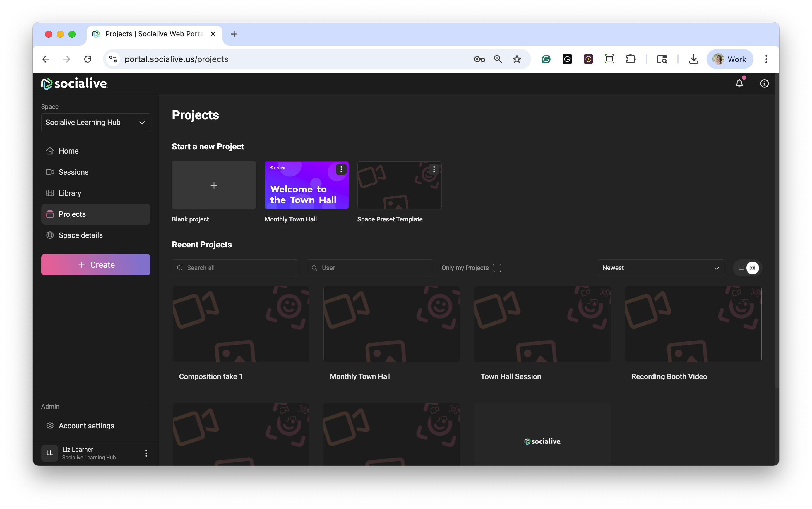The width and height of the screenshot is (812, 509).
Task: Open the notifications bell
Action: tap(739, 83)
